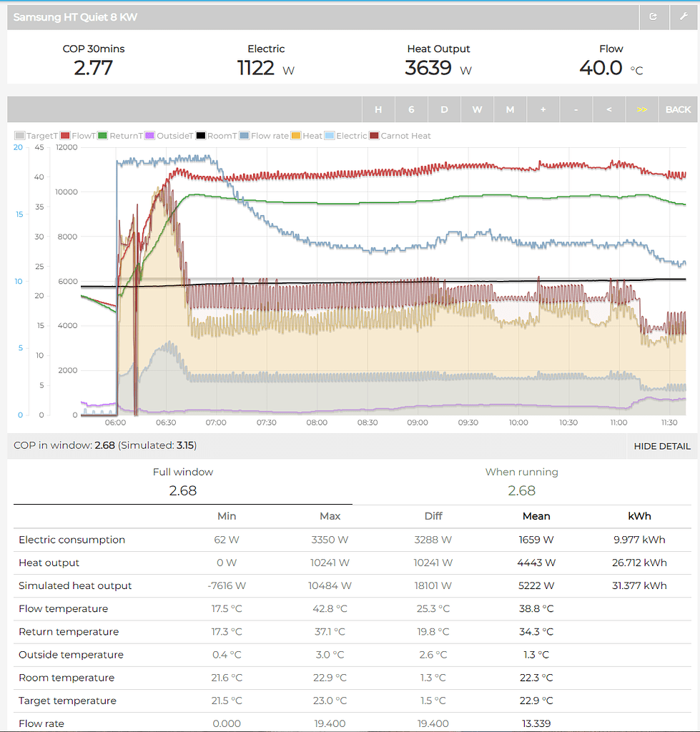The height and width of the screenshot is (732, 700).
Task: Open settings with the wrench icon
Action: (x=686, y=16)
